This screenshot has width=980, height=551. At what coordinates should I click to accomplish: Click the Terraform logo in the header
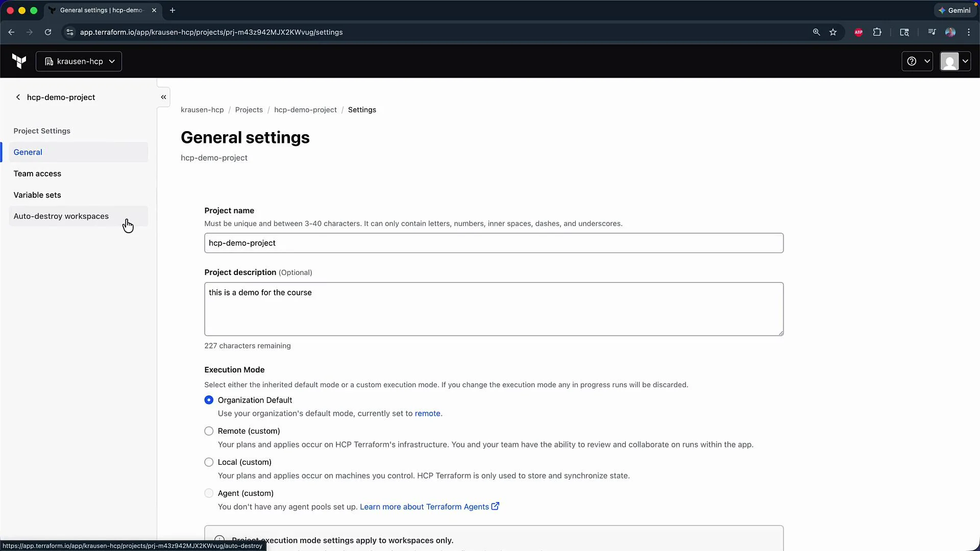pos(19,61)
